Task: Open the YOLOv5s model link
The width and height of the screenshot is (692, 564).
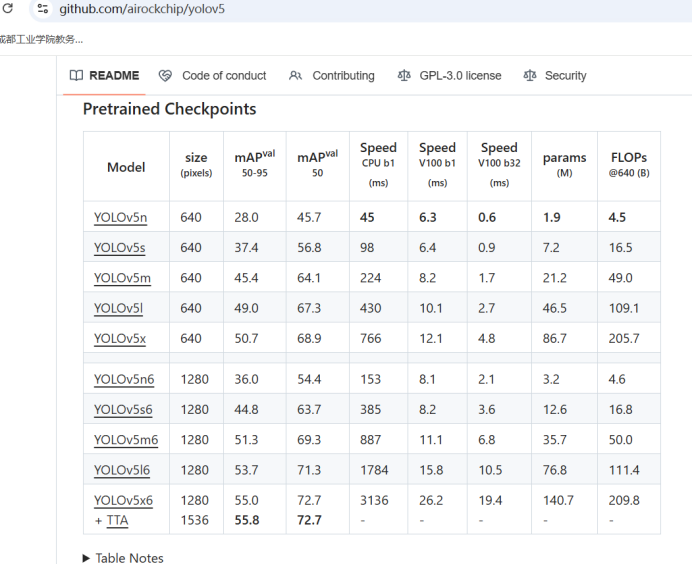Action: tap(119, 248)
